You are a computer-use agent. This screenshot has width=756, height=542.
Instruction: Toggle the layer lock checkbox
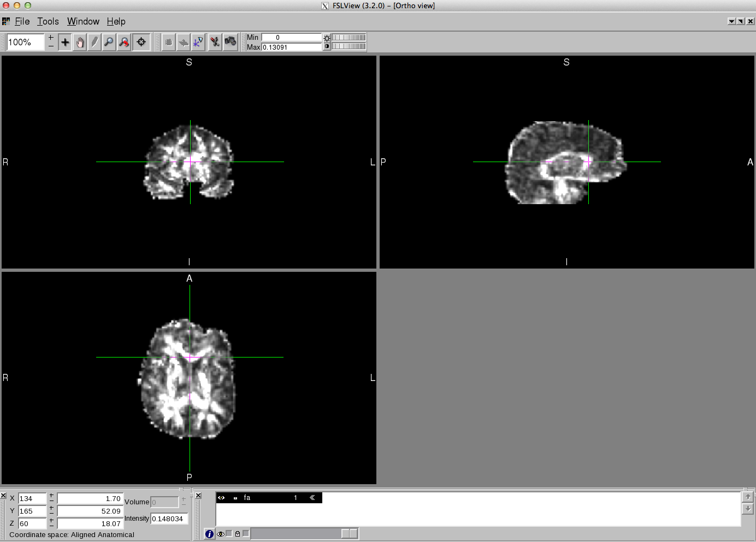tap(245, 533)
